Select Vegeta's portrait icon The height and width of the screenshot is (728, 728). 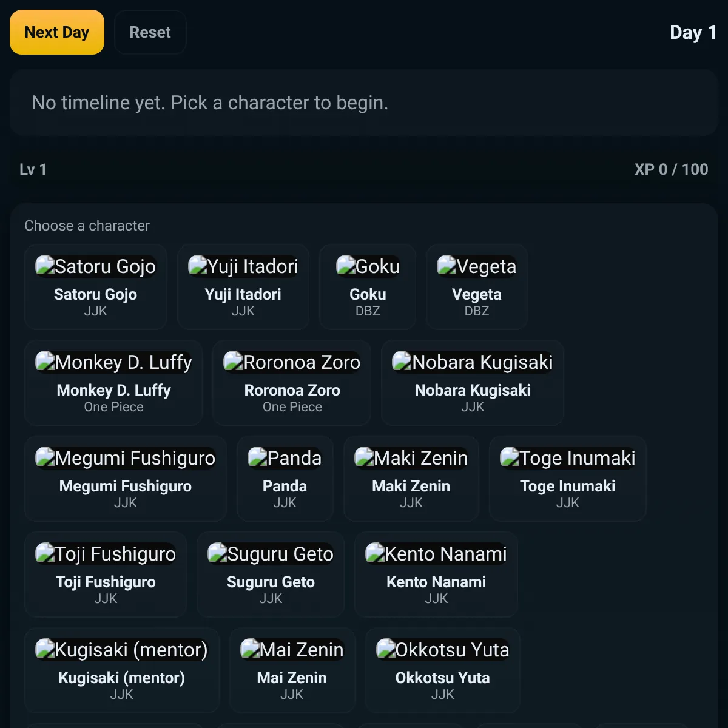(x=477, y=266)
